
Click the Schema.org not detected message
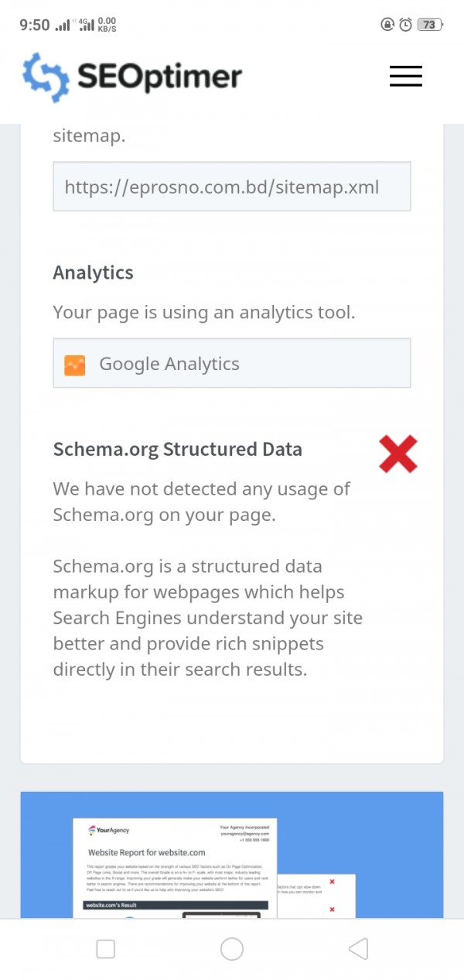pos(201,502)
